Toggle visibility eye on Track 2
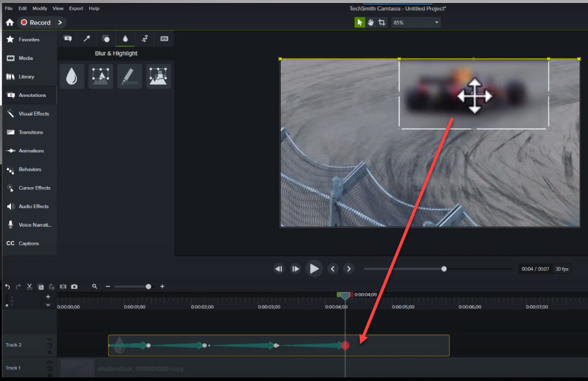Image resolution: width=588 pixels, height=381 pixels. point(49,340)
